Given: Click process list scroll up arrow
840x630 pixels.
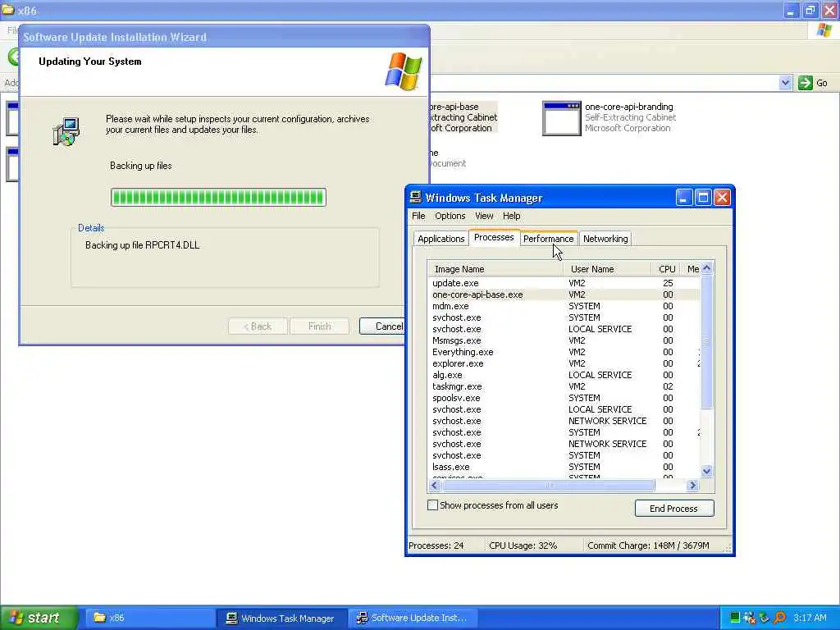Looking at the screenshot, I should point(706,268).
